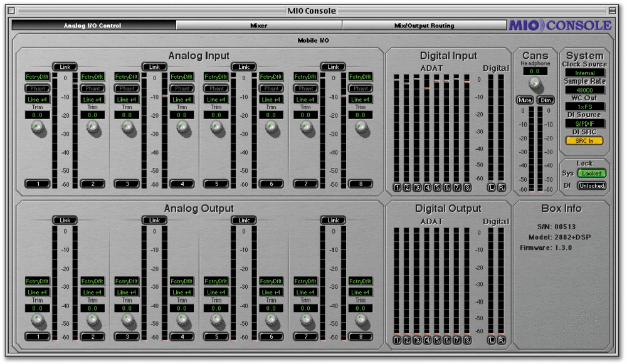The height and width of the screenshot is (364, 627).
Task: Click the Trim value field of Analog Output 8
Action: pyautogui.click(x=361, y=308)
